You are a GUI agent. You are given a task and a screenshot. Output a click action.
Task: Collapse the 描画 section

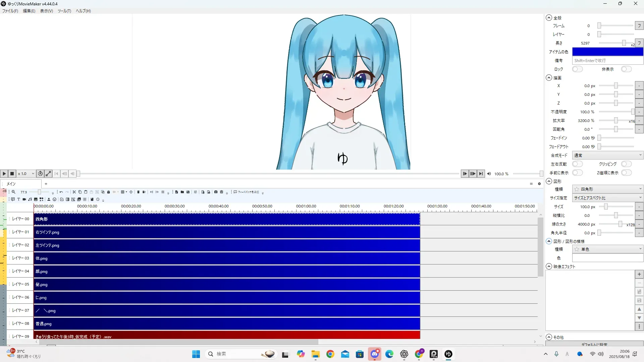(x=549, y=78)
